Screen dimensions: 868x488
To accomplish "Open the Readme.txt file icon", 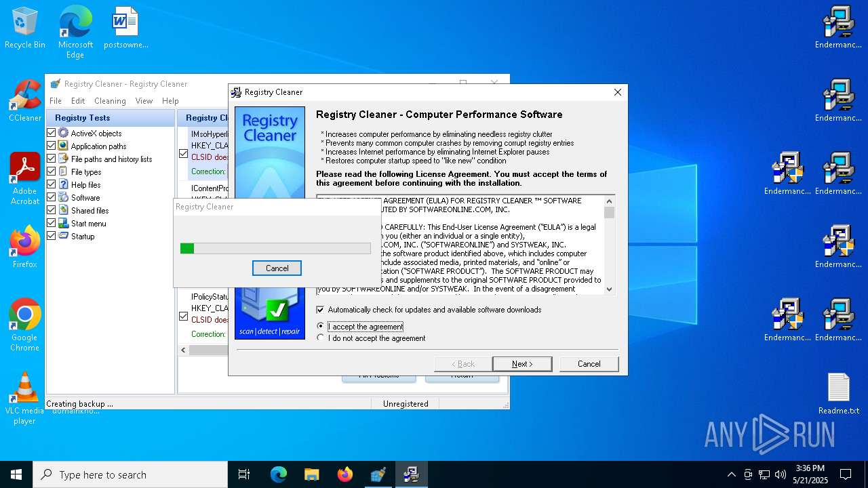I will (x=839, y=394).
